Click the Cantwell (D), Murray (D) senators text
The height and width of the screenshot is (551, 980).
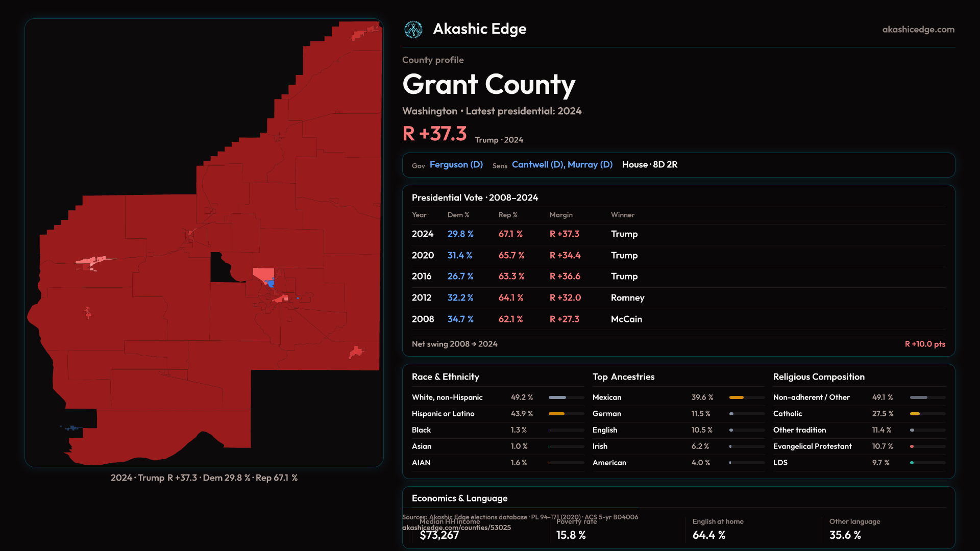562,165
